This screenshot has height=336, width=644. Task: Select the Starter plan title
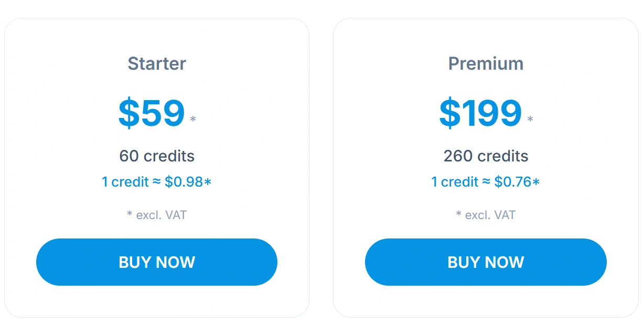point(157,64)
